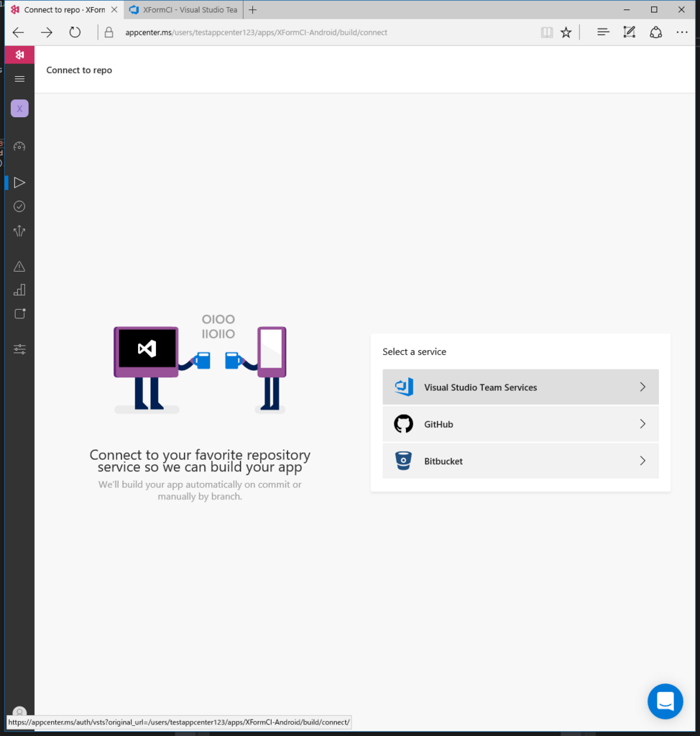Open the Analytics bar chart icon
Screen dimensions: 700x736
pyautogui.click(x=19, y=290)
